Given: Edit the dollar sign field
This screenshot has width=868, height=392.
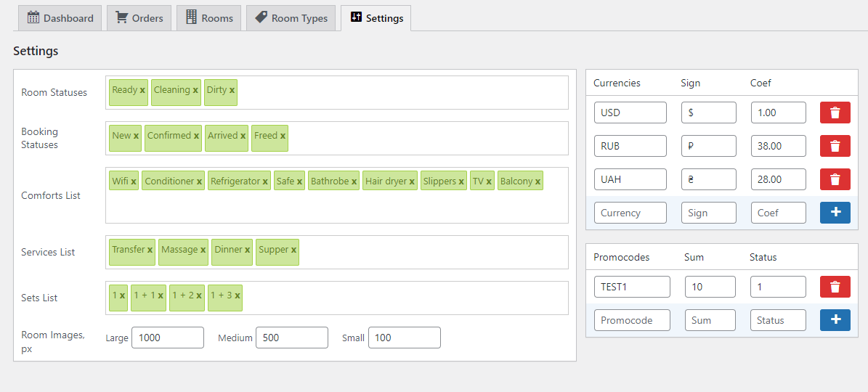Looking at the screenshot, I should click(709, 113).
